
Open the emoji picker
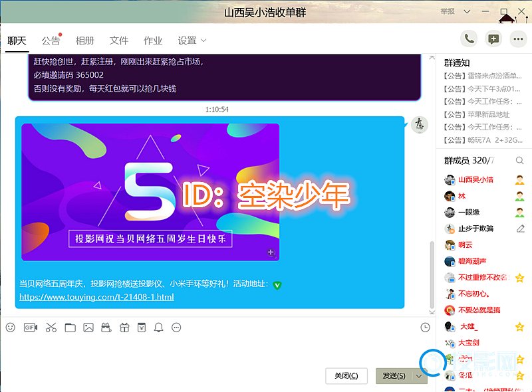pos(11,328)
